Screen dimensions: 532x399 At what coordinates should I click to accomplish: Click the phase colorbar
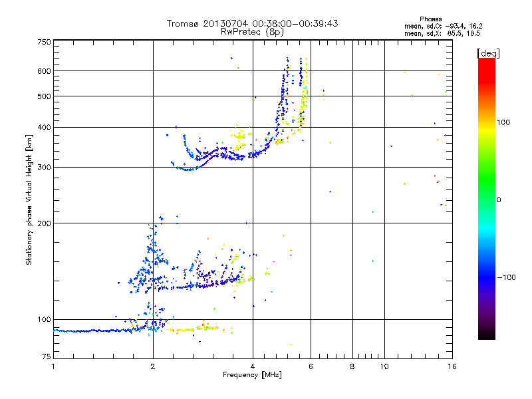click(487, 198)
